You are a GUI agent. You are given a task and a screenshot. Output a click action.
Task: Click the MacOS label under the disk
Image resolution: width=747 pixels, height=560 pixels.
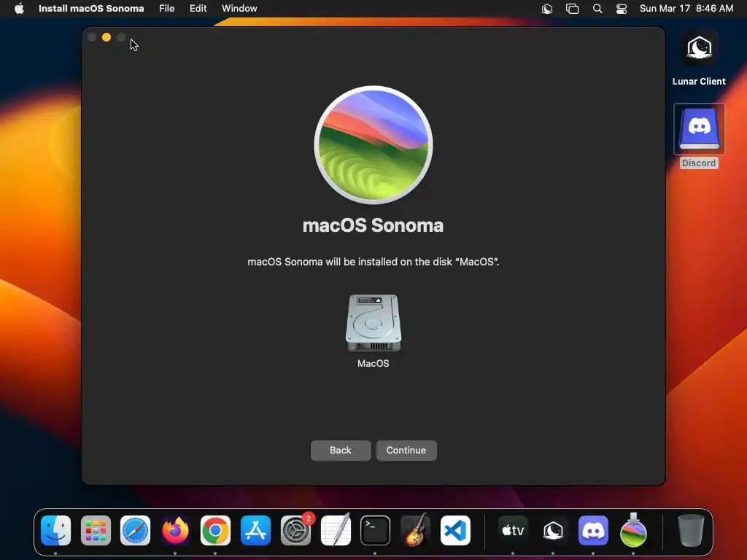point(373,363)
